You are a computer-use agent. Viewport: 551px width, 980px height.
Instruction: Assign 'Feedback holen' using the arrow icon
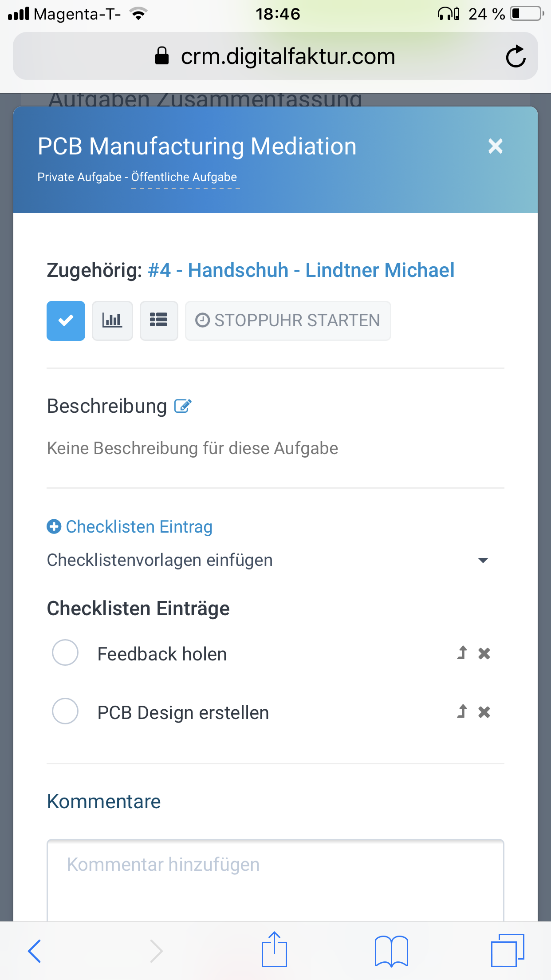coord(462,653)
